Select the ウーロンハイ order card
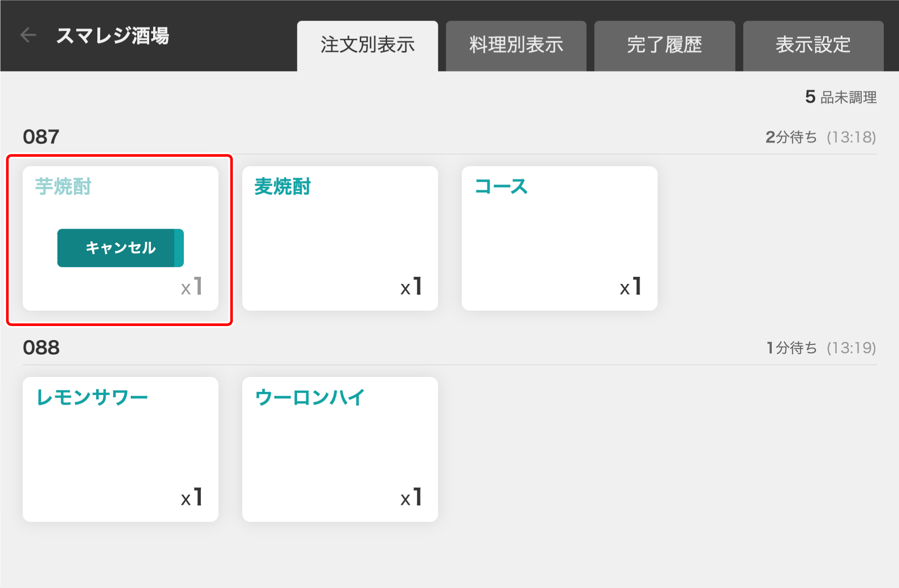 pyautogui.click(x=340, y=449)
